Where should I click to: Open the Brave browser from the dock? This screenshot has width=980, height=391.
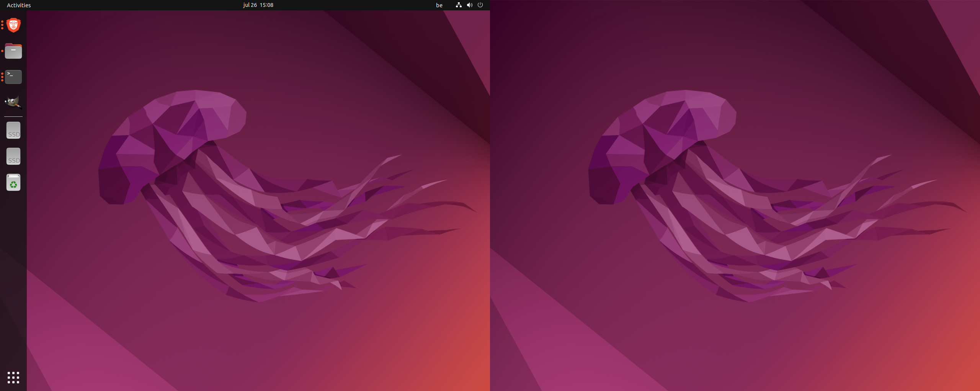13,25
